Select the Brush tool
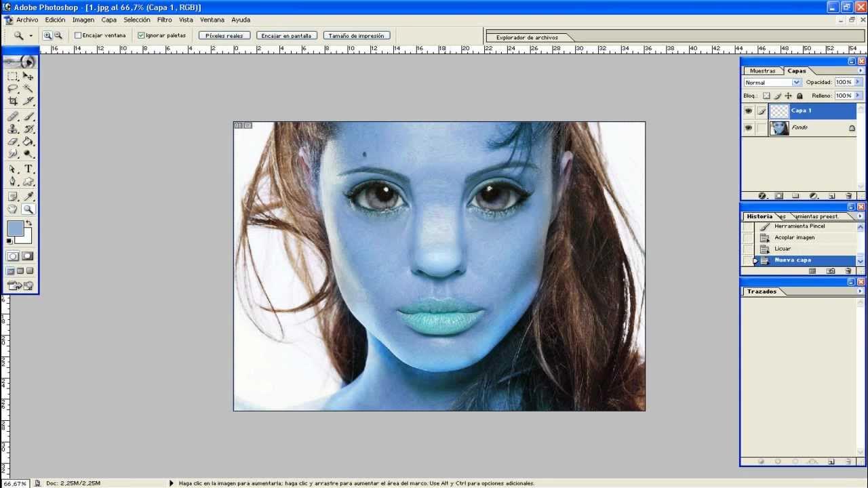Screen dimensions: 868x488 [28, 117]
